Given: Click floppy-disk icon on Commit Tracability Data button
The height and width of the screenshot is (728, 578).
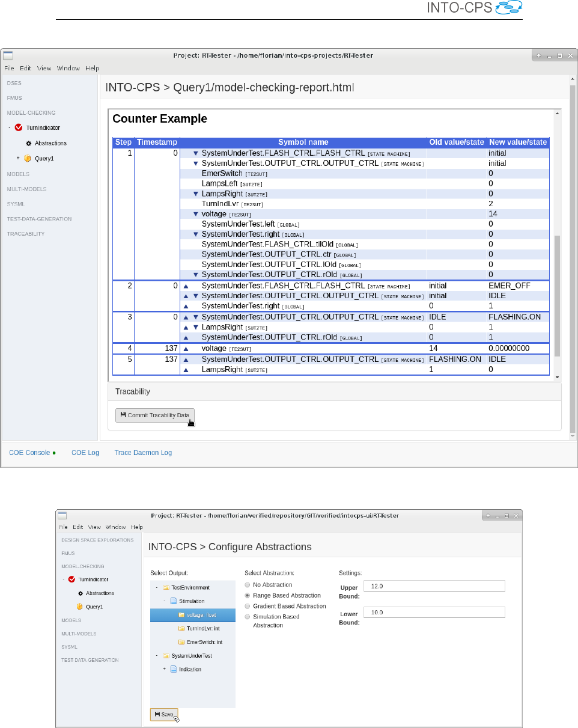Looking at the screenshot, I should (x=123, y=415).
